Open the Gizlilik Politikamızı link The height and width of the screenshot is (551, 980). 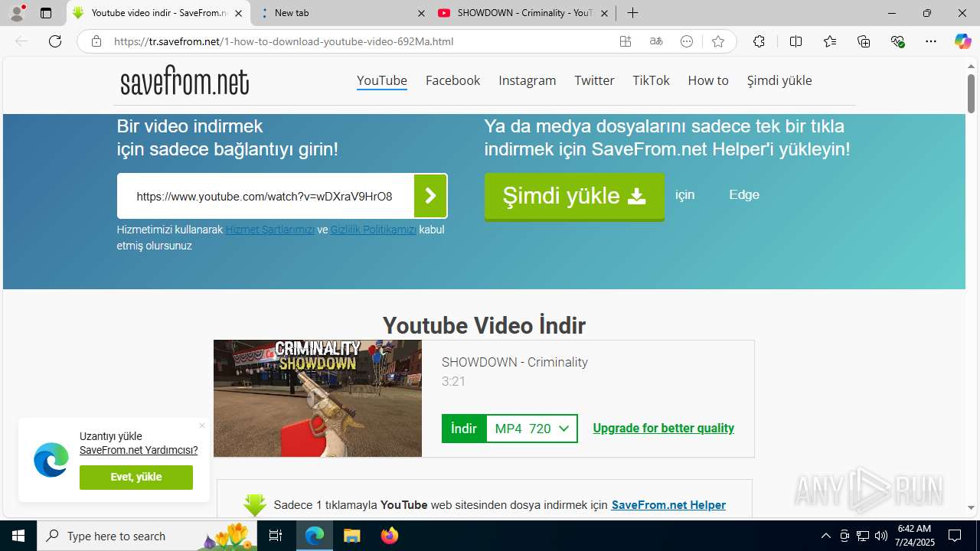tap(374, 230)
